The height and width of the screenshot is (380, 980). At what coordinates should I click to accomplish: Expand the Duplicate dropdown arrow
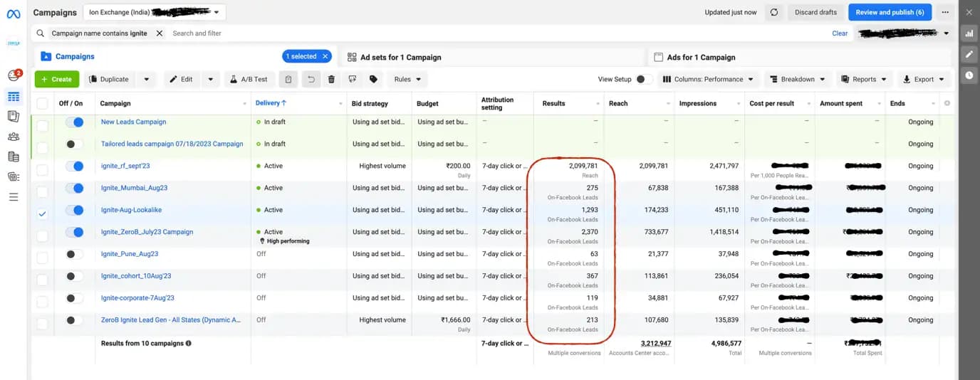(x=146, y=79)
